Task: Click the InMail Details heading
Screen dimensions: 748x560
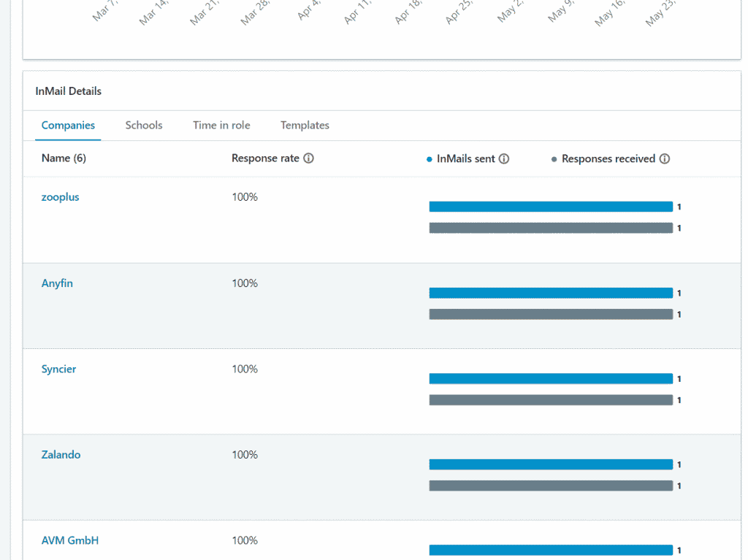Action: tap(68, 91)
